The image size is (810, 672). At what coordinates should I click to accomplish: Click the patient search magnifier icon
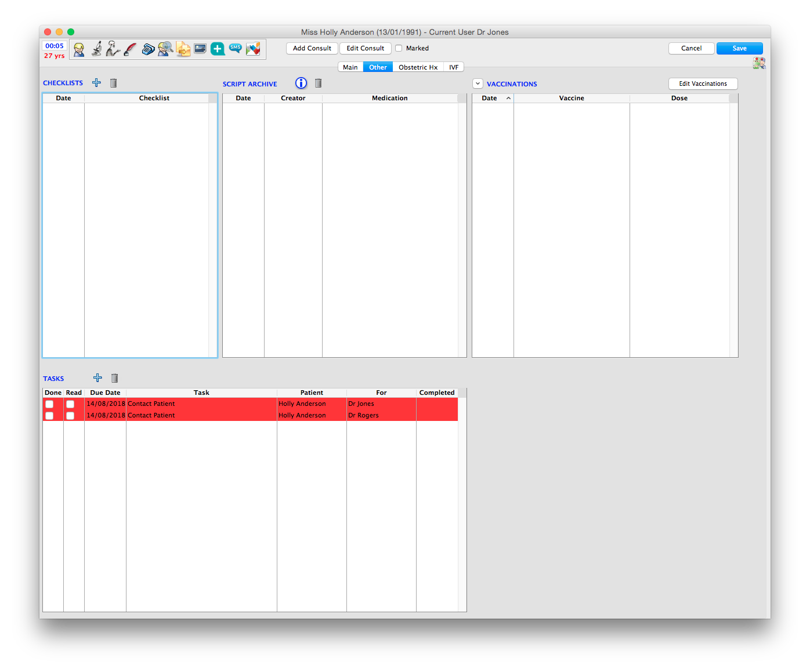pyautogui.click(x=165, y=49)
